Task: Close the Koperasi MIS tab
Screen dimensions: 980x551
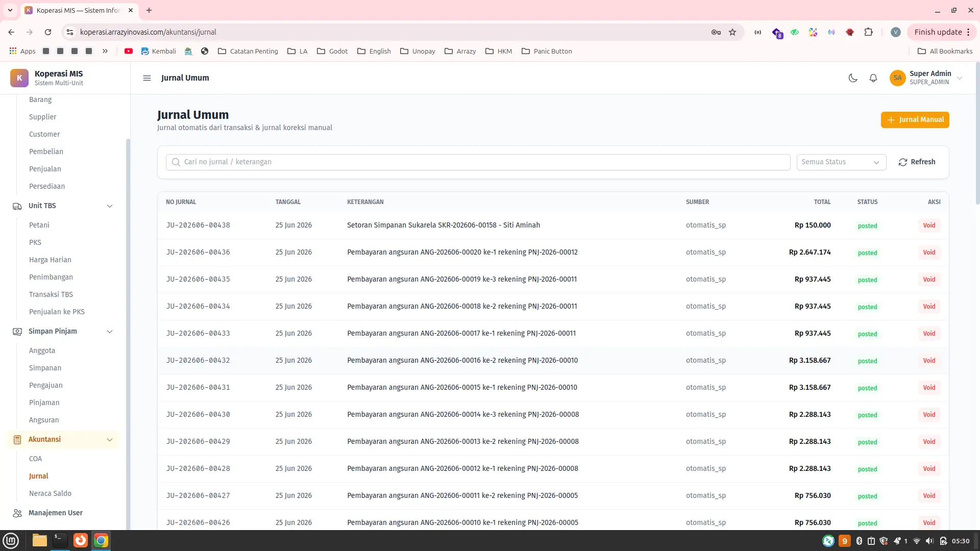Action: coord(131,10)
